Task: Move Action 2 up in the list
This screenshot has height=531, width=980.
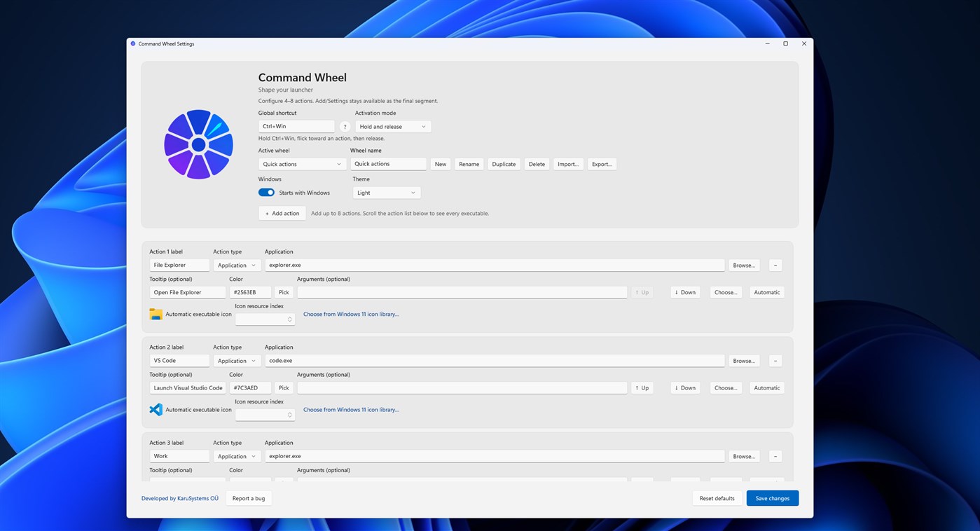Action: [642, 387]
